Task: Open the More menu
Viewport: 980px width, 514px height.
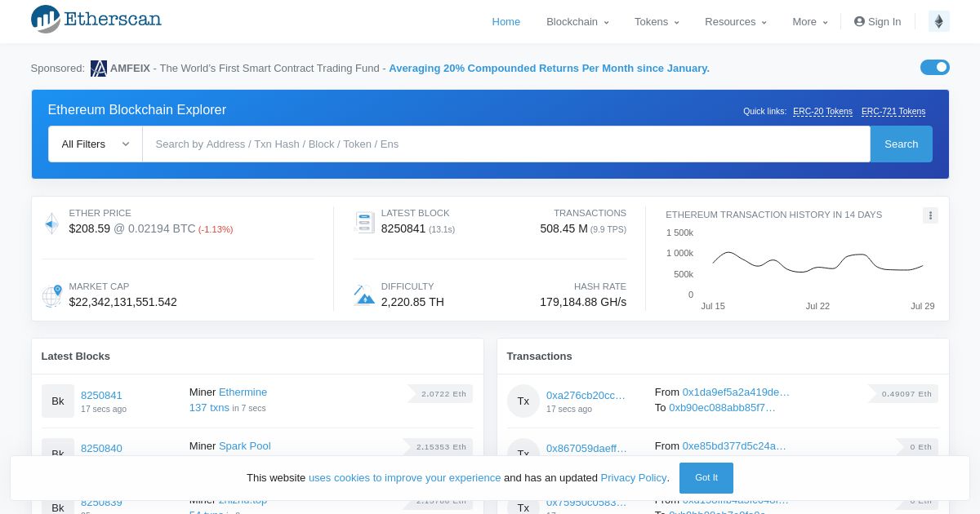Action: pyautogui.click(x=810, y=21)
